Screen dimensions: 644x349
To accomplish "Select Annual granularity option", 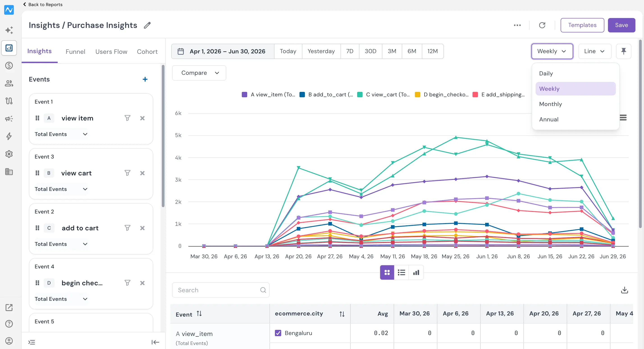I will click(575, 119).
